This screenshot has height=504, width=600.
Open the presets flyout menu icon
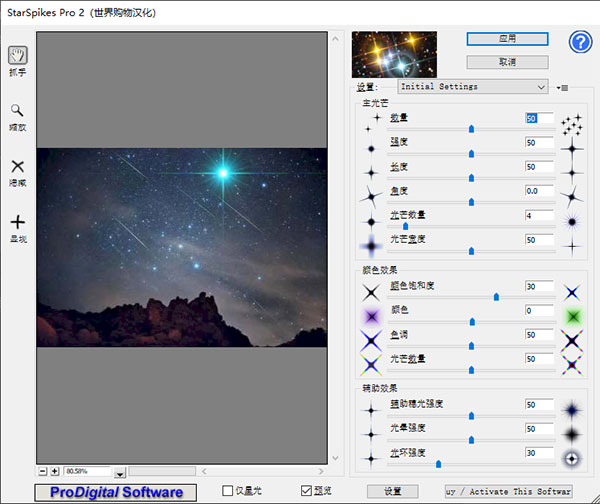[563, 87]
